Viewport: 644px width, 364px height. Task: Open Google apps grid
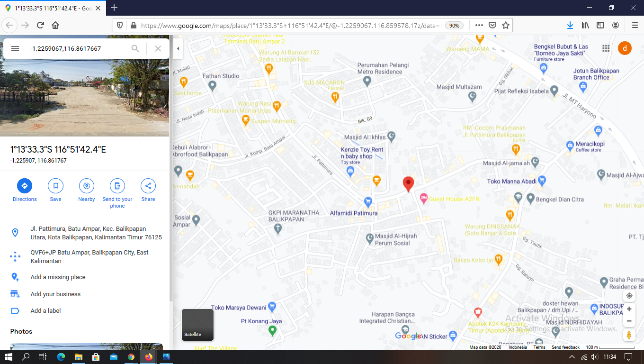606,48
